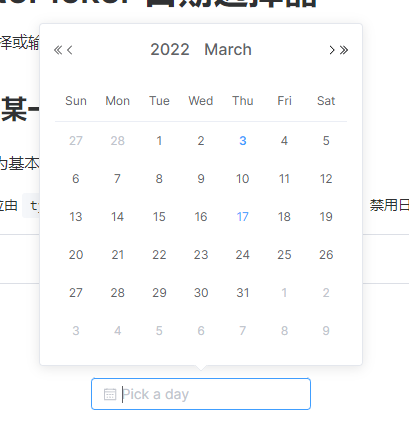Open year selector 2022
409x448 pixels.
(170, 50)
